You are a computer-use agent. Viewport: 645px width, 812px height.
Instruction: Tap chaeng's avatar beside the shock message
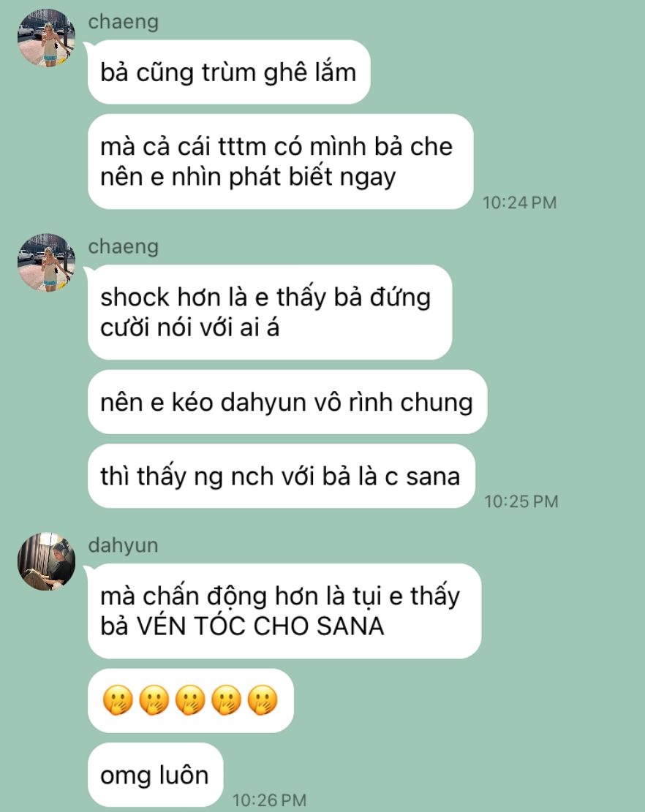tap(47, 262)
